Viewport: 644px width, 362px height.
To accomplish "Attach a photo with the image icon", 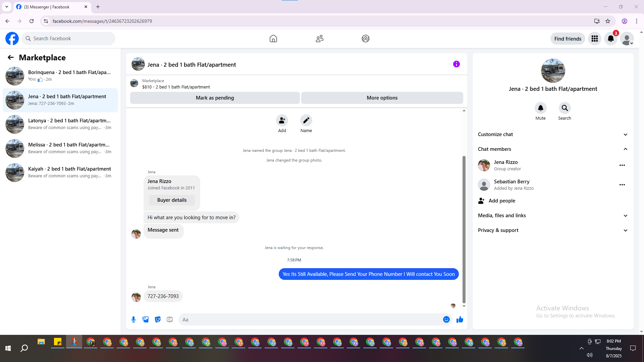I will (x=146, y=319).
